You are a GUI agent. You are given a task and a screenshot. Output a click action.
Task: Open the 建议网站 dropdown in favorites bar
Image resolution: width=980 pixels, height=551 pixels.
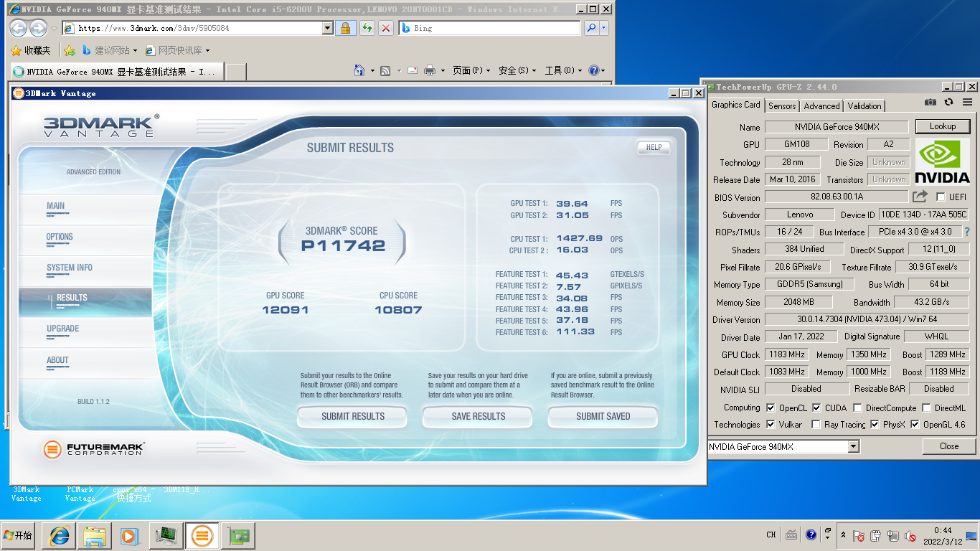135,50
